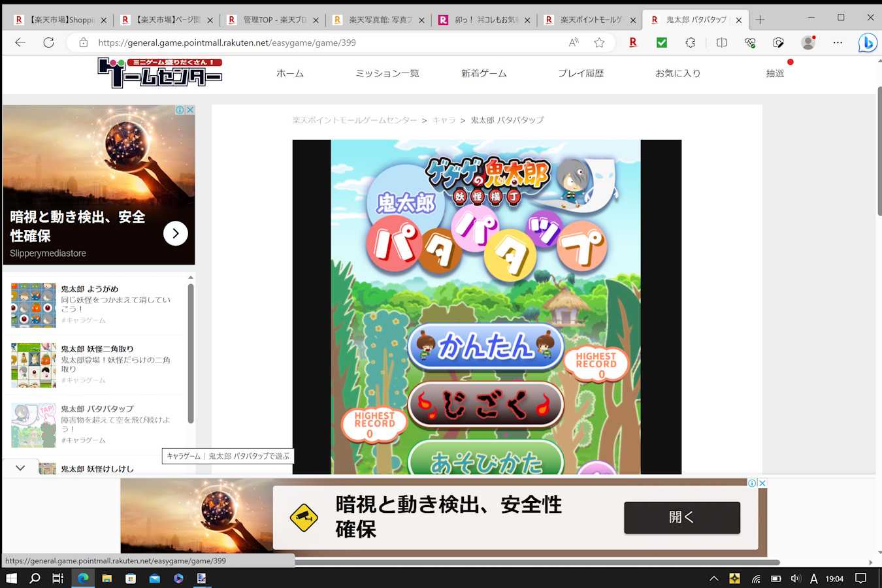The width and height of the screenshot is (882, 588).
Task: Open the volume control in tray
Action: pos(795,578)
